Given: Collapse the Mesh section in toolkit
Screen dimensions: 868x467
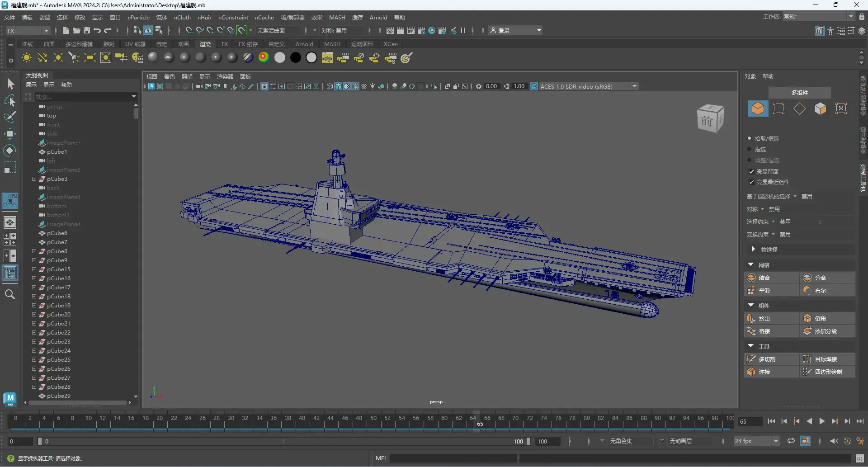Looking at the screenshot, I should point(751,264).
